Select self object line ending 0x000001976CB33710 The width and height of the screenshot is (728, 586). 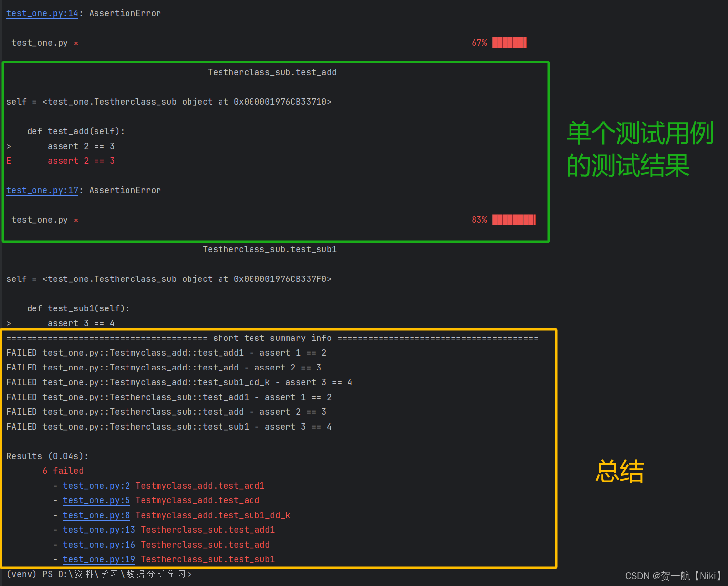[169, 102]
